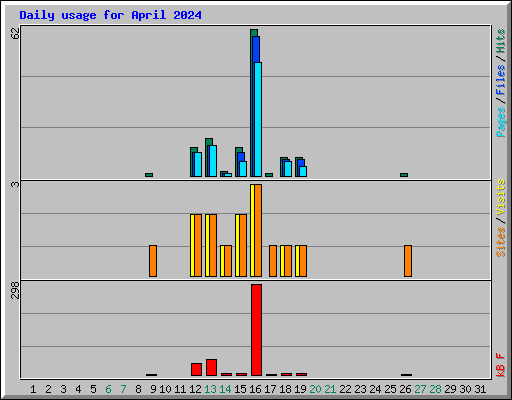Screen dimensions: 512x400
Task: Click the orange sites bar for day 26
Action: 408,261
